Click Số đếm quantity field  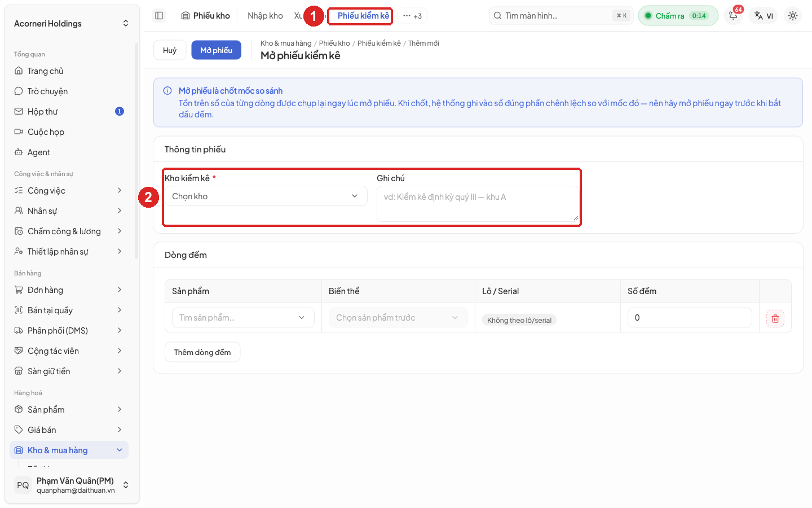coord(690,318)
